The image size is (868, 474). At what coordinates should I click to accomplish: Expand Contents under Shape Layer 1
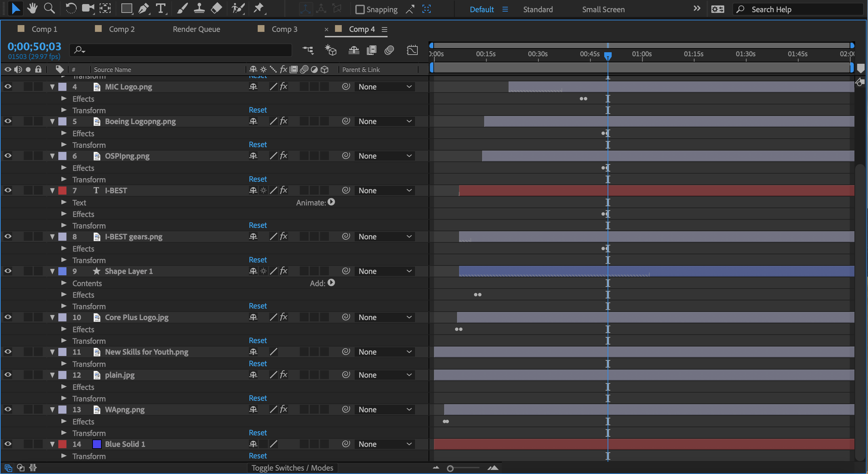64,283
